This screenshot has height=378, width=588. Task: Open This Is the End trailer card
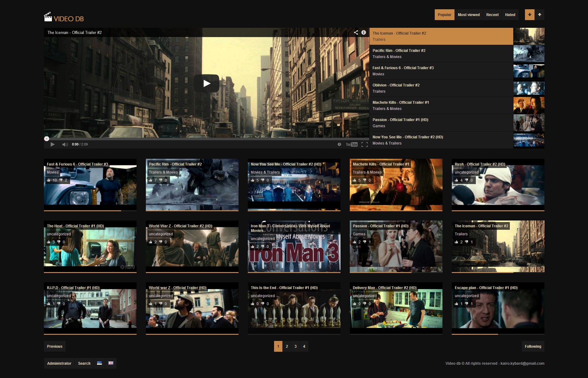click(294, 308)
